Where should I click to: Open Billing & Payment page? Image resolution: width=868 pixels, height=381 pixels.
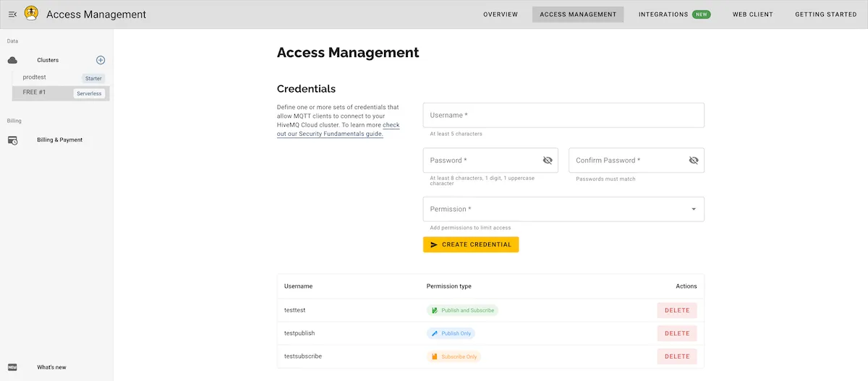[59, 140]
